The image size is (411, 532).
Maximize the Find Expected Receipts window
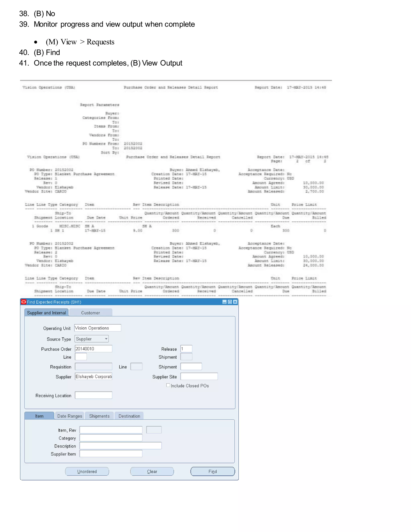(230, 302)
